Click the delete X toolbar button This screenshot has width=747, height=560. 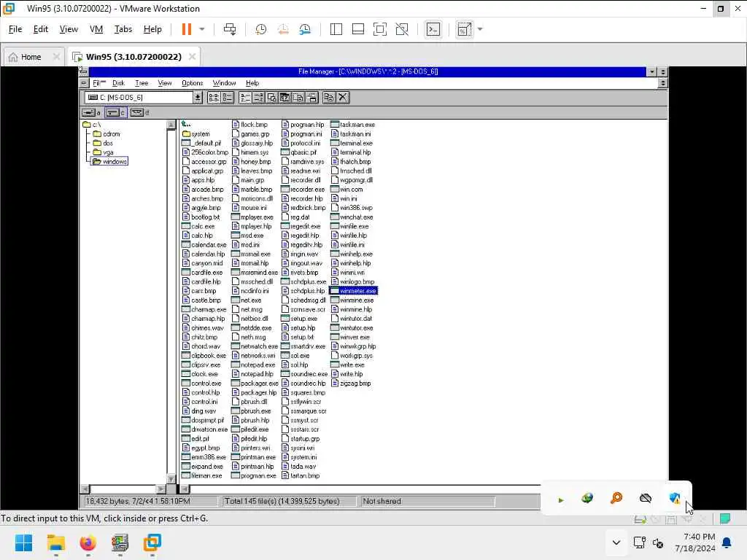[342, 98]
